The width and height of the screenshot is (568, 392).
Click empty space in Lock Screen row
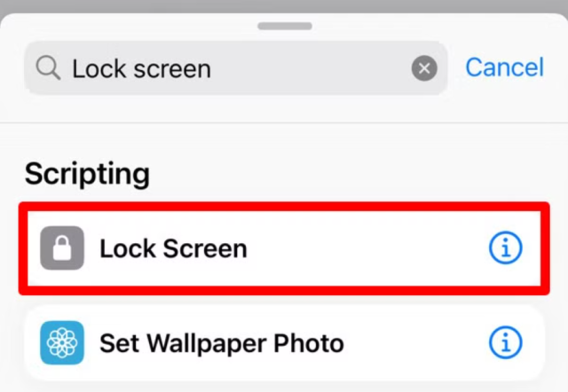click(373, 249)
